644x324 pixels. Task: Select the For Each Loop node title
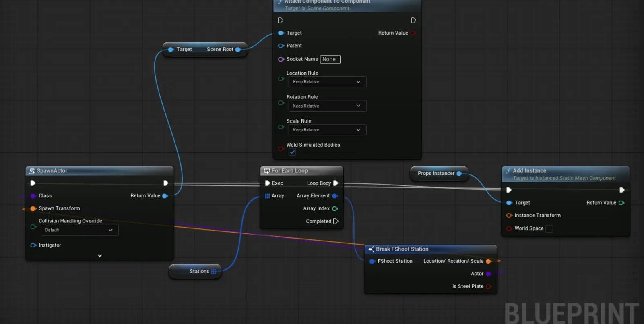click(290, 171)
